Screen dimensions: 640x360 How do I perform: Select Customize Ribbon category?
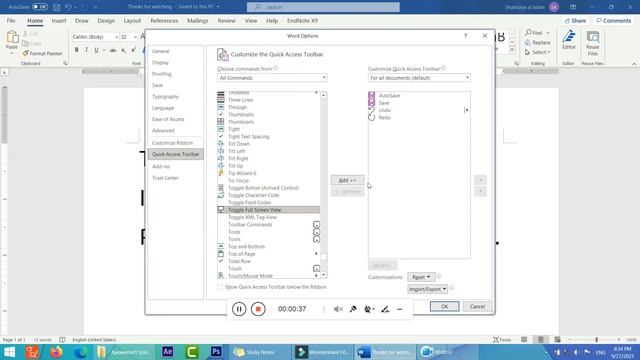pyautogui.click(x=172, y=143)
